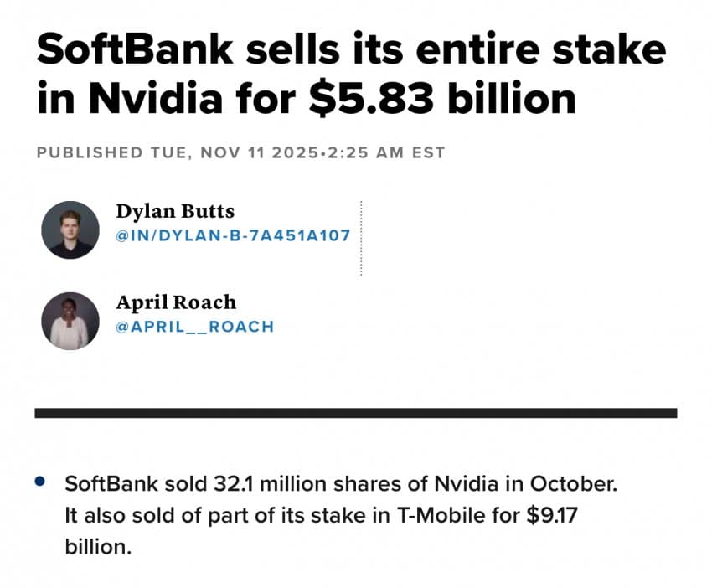Open the @APRIL__ROACH handle link
This screenshot has height=588, width=712.
click(195, 327)
